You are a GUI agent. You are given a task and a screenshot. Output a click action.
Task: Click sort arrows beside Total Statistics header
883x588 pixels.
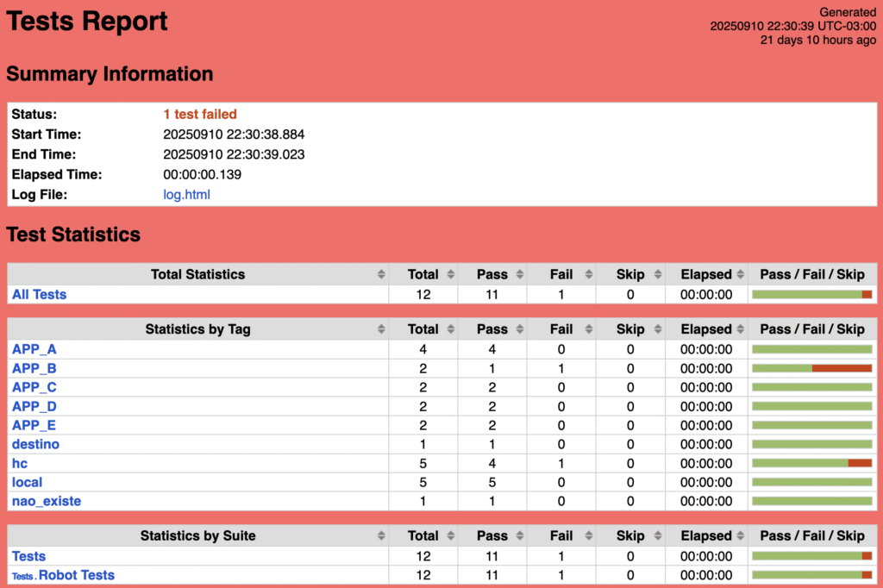pyautogui.click(x=380, y=275)
